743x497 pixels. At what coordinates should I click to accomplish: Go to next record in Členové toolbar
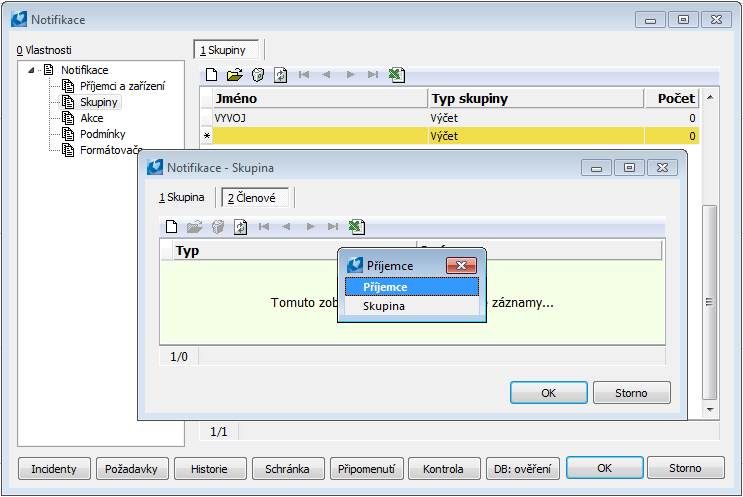[x=311, y=226]
